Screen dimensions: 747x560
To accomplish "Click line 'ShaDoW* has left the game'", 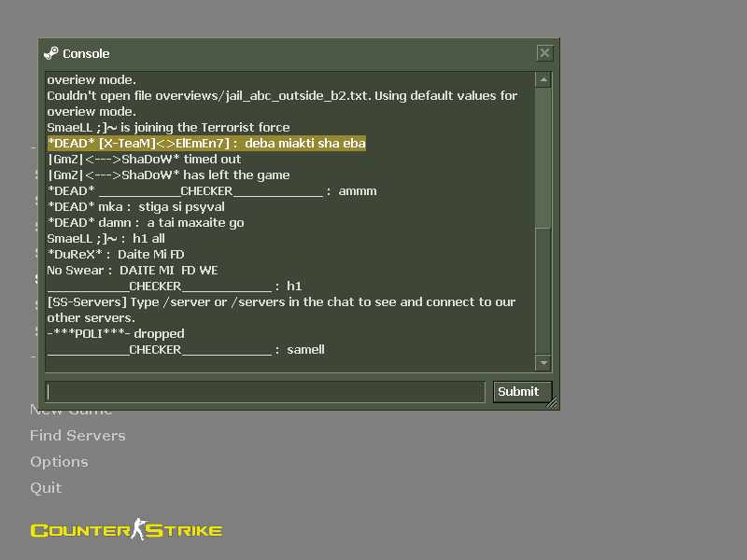I will pyautogui.click(x=169, y=175).
